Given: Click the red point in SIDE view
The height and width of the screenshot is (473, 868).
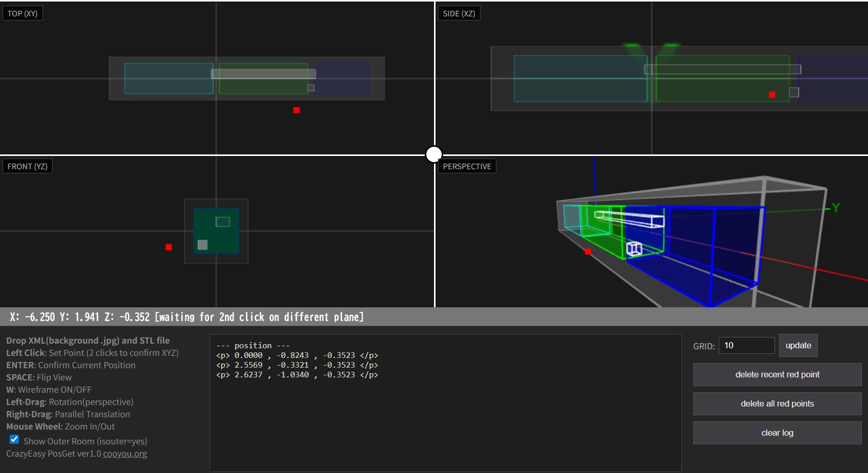Looking at the screenshot, I should [772, 95].
